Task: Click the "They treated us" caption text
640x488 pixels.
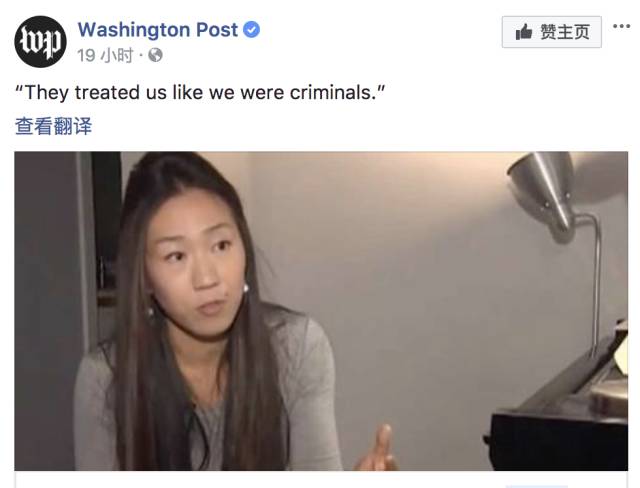Action: coord(200,92)
